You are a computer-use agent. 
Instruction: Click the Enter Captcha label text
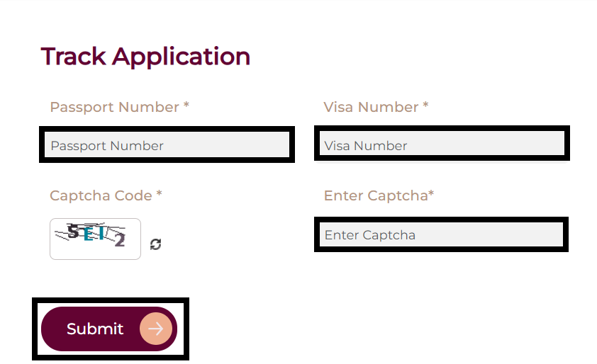[376, 195]
